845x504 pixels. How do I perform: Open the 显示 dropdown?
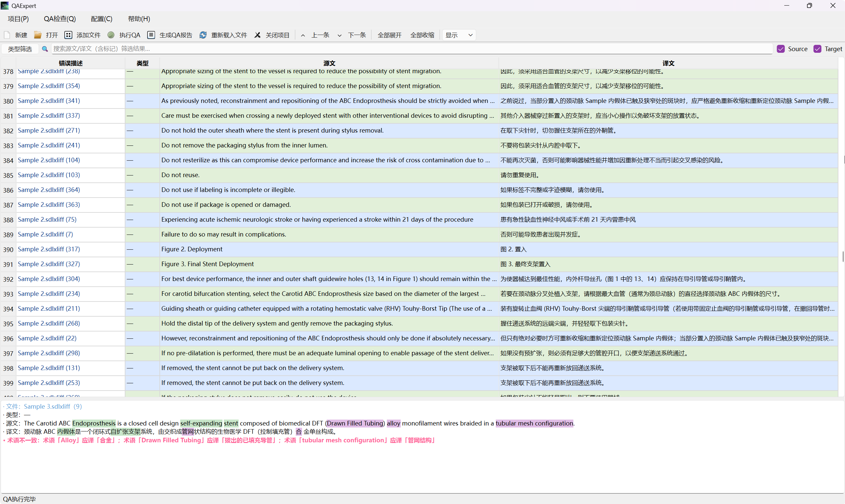pyautogui.click(x=459, y=35)
